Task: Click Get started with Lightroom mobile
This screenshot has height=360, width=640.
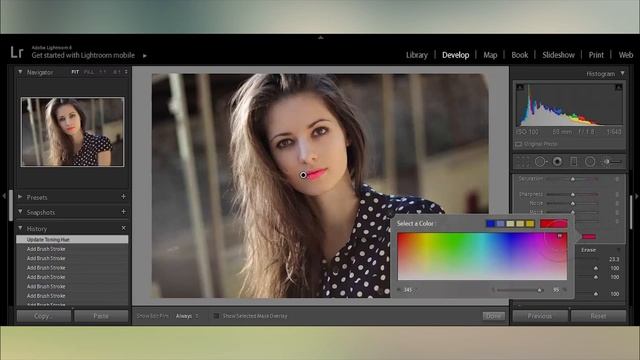Action: coord(83,56)
